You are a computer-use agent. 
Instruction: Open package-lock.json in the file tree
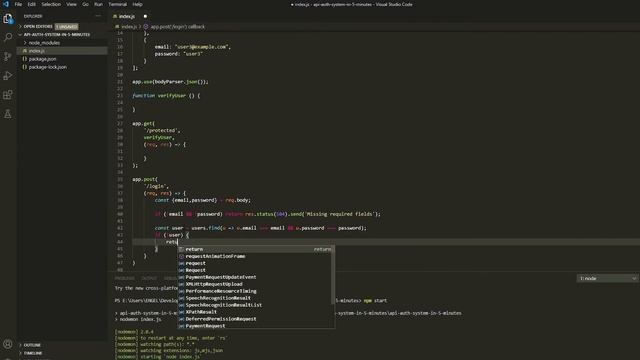point(48,67)
